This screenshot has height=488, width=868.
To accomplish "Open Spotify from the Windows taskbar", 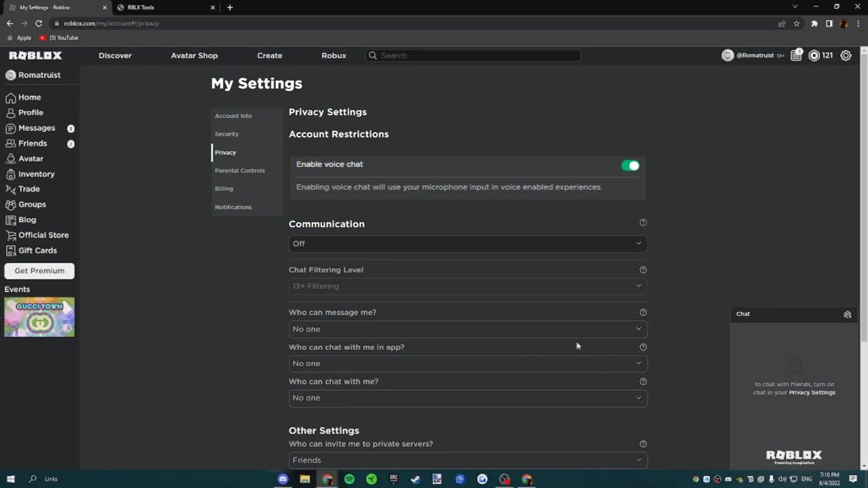I will point(349,479).
